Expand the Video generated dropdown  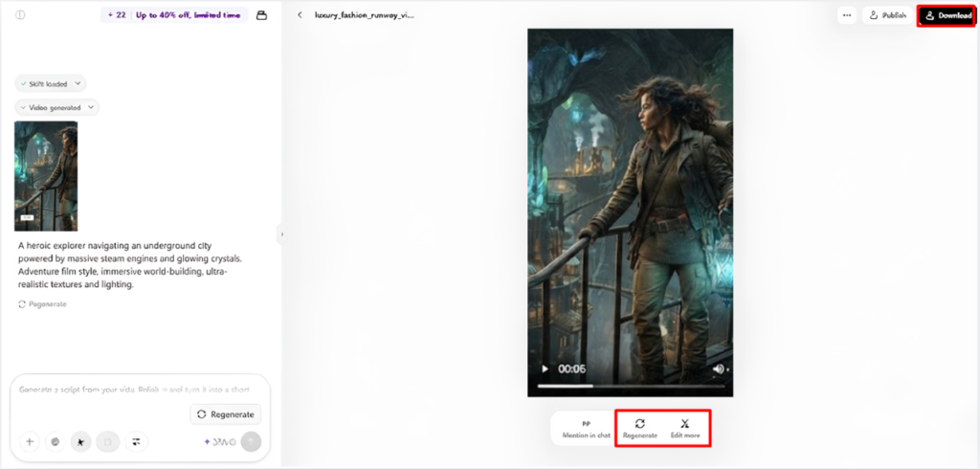click(56, 107)
